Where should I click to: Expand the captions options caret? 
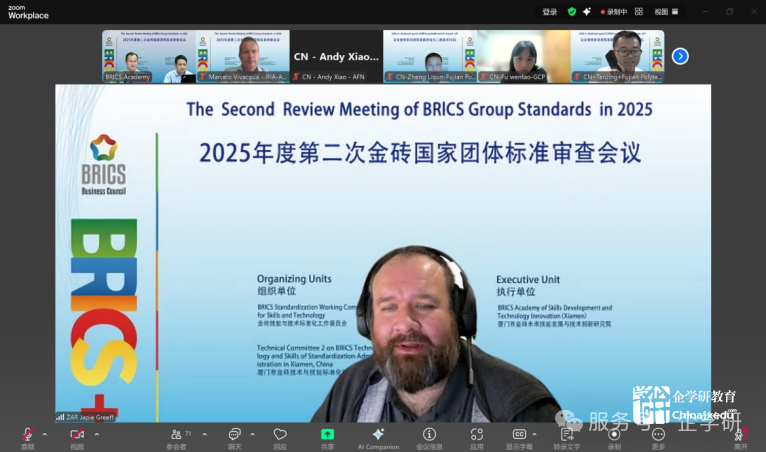[x=534, y=434]
